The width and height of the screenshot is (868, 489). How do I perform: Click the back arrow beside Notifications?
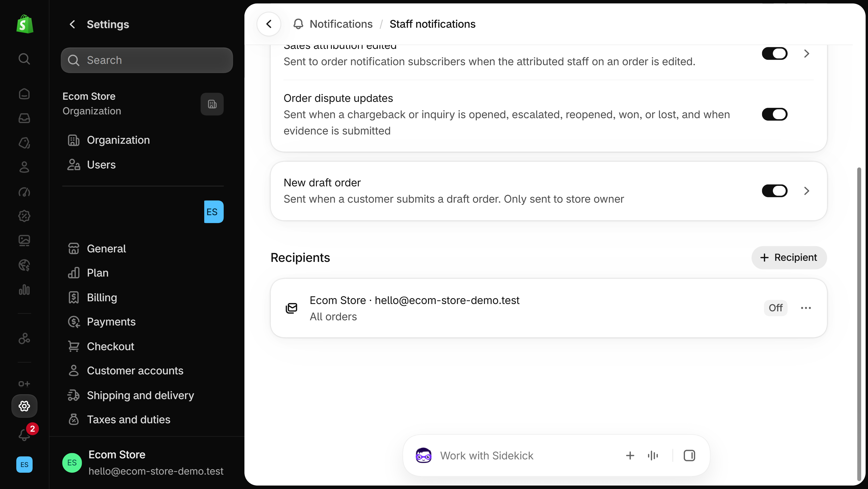point(269,24)
